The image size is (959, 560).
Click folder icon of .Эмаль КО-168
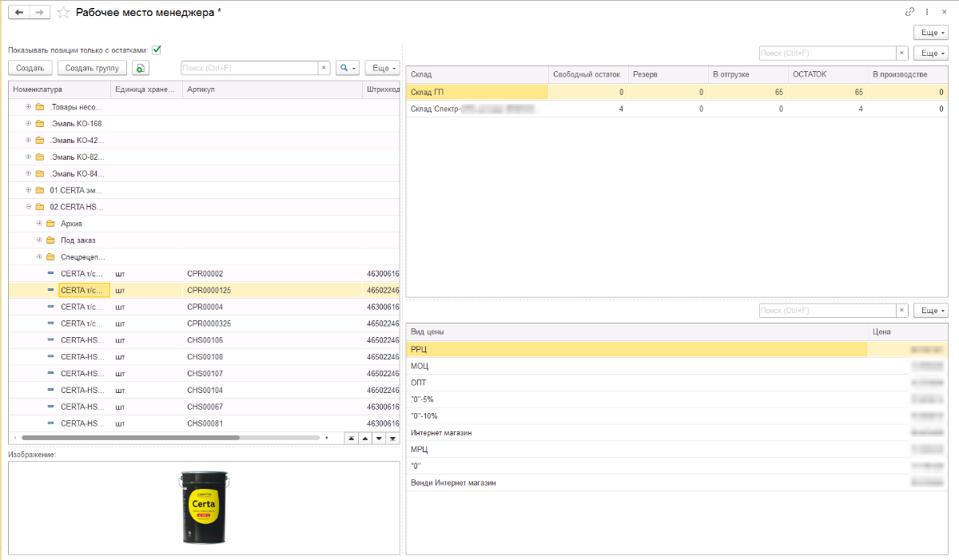point(40,124)
